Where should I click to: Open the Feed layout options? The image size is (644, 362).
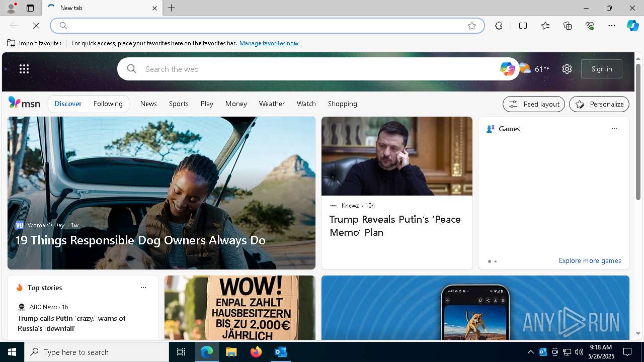point(534,104)
